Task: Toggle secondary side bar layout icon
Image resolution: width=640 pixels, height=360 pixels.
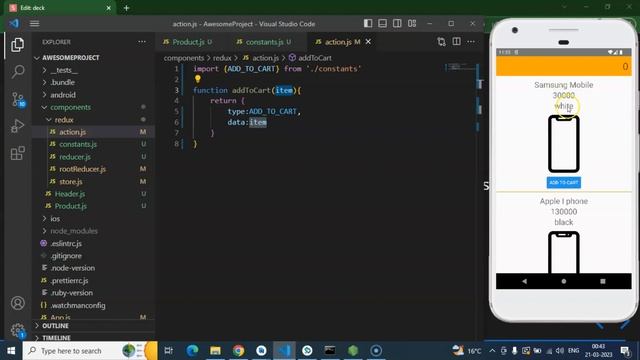Action: (x=397, y=23)
